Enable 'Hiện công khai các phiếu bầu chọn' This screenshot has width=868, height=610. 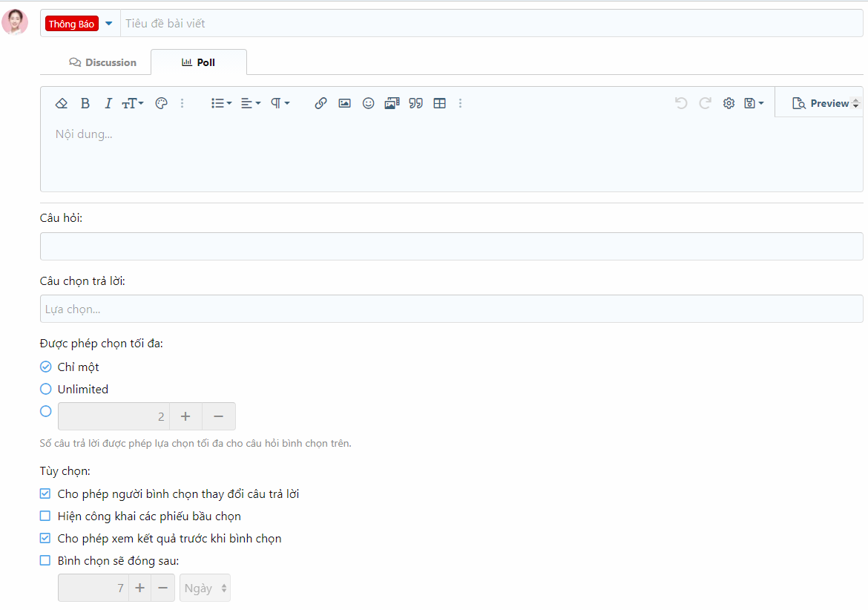(45, 516)
